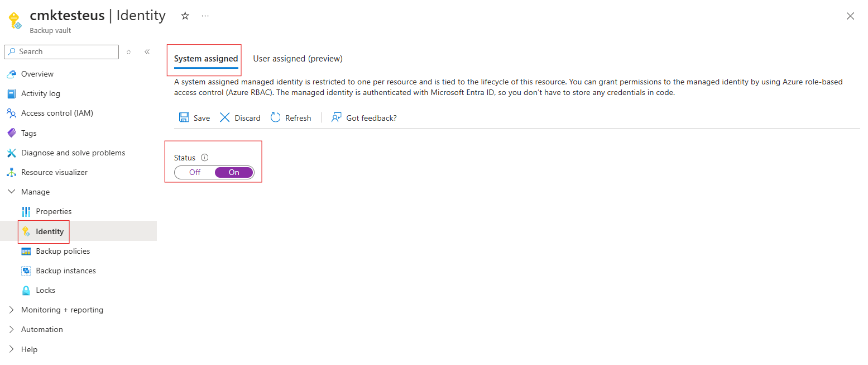This screenshot has height=365, width=868.
Task: Switch to System assigned tab
Action: tap(206, 59)
